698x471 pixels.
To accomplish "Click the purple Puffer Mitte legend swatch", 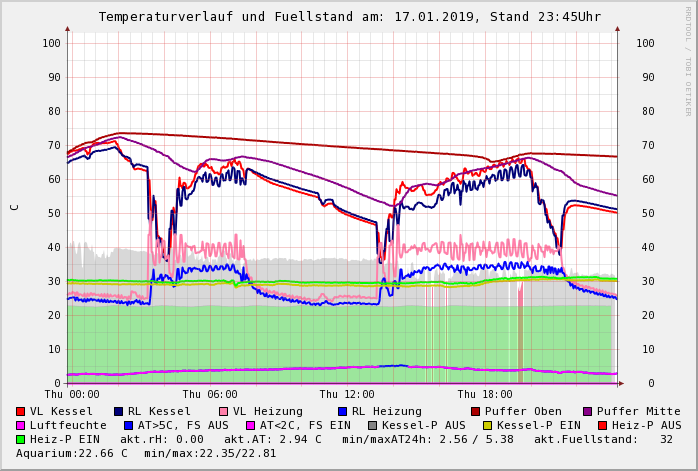I will pyautogui.click(x=588, y=411).
